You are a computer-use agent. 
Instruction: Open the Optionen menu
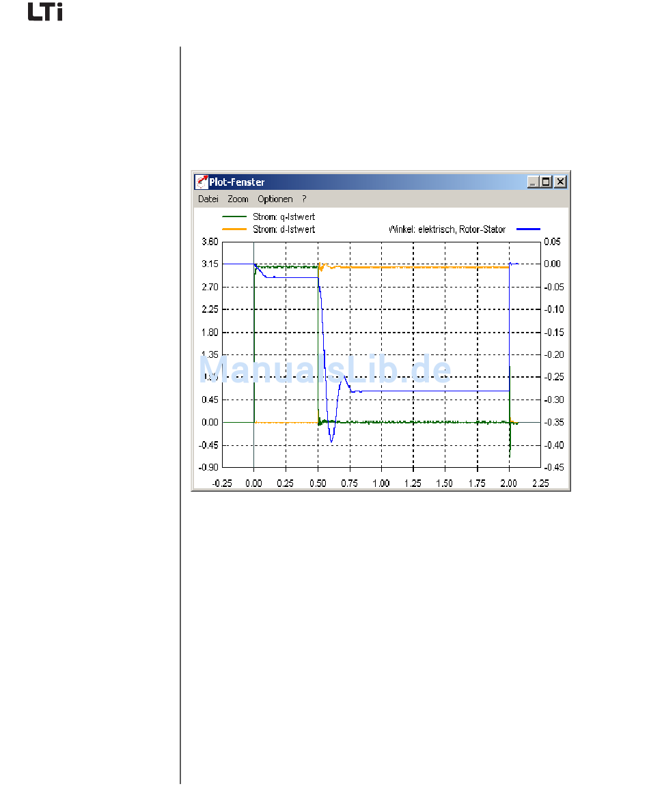275,199
